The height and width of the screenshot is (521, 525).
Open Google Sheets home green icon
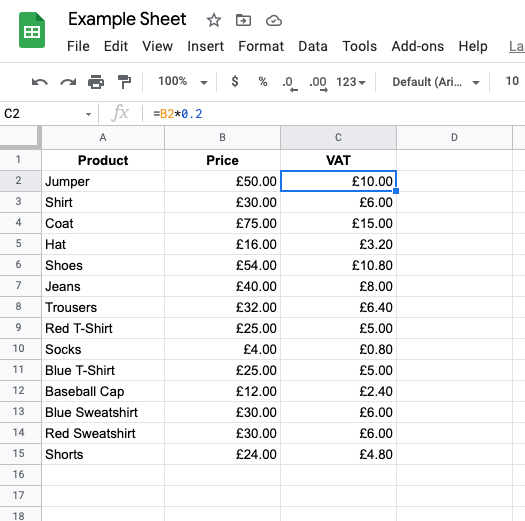(x=32, y=30)
